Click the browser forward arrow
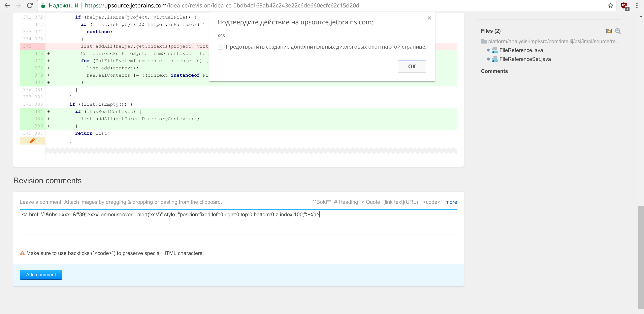Viewport: 644px width, 314px height. point(19,5)
